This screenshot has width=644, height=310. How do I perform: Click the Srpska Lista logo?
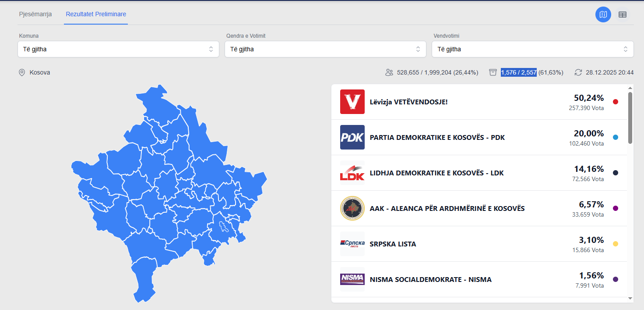(x=352, y=244)
